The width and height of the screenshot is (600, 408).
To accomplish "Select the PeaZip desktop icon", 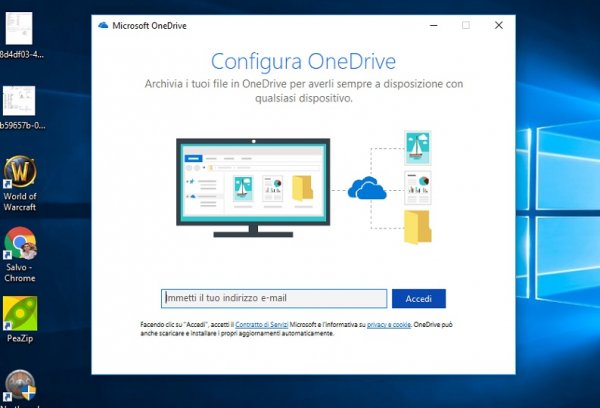I will [20, 319].
